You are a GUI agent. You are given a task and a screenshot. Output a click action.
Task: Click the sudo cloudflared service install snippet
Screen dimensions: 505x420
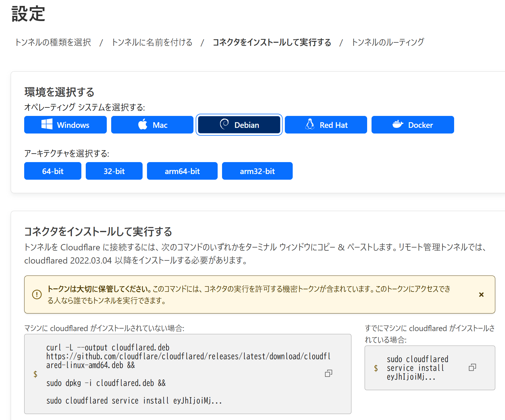point(418,368)
